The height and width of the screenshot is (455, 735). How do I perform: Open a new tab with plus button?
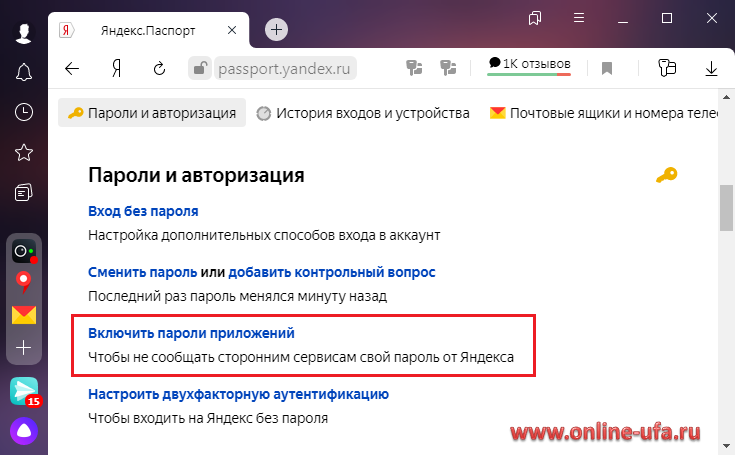[x=277, y=30]
